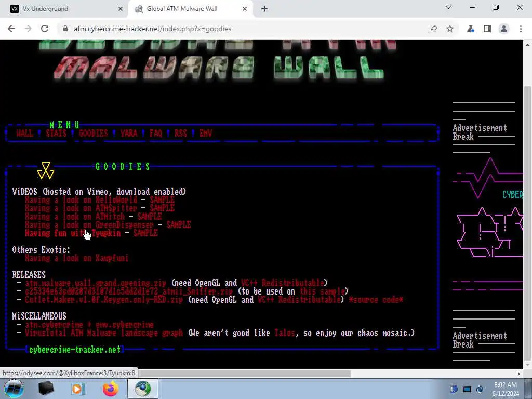Click the active browser taskbar icon
The height and width of the screenshot is (399, 532).
143,389
